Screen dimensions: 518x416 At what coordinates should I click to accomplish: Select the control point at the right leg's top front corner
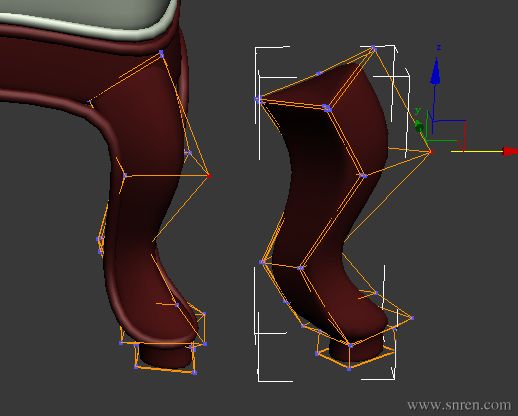pos(327,108)
